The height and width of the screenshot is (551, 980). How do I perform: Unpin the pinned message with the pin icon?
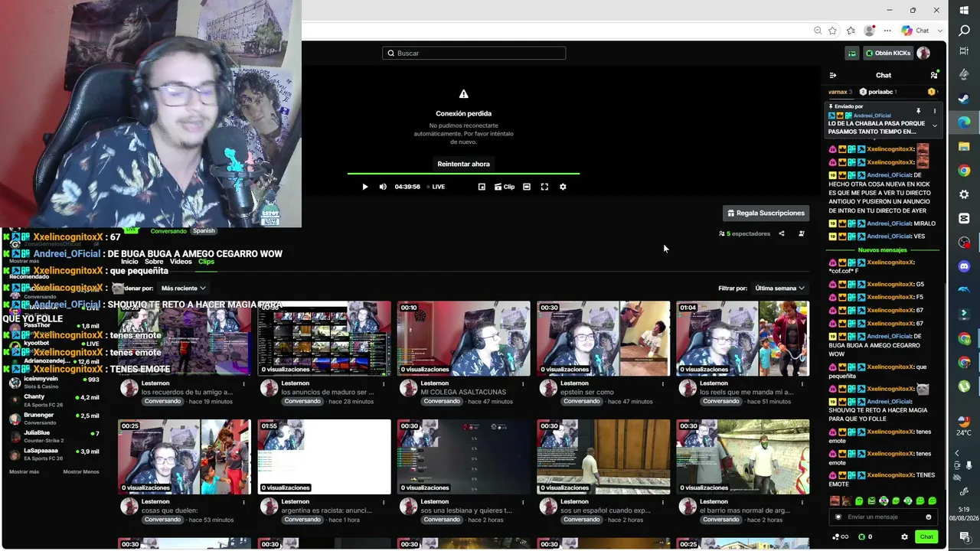click(918, 111)
